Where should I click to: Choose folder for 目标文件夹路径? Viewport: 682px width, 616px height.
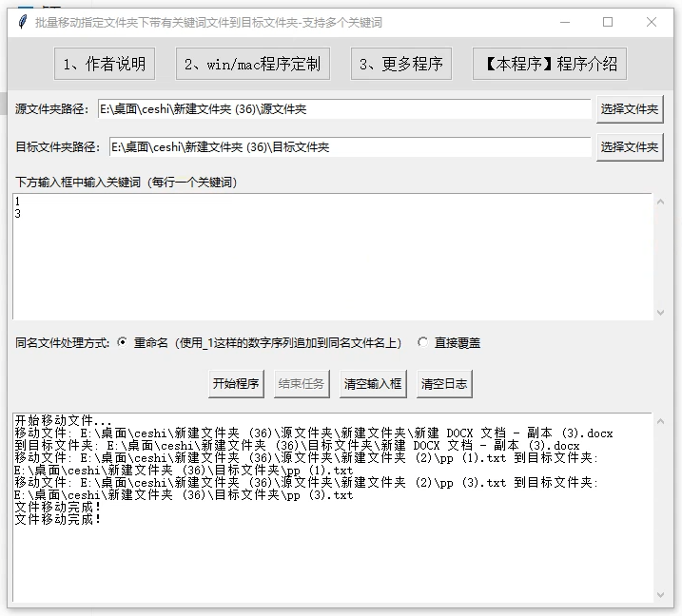(630, 147)
